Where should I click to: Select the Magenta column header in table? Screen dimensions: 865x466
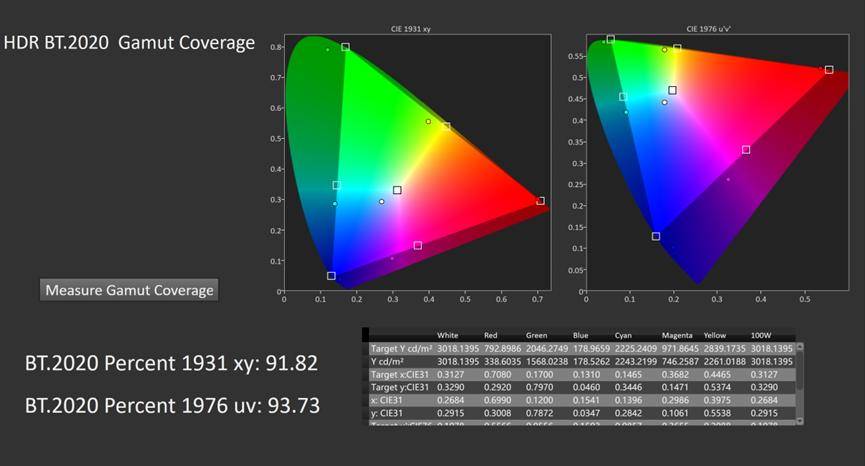[x=678, y=335]
